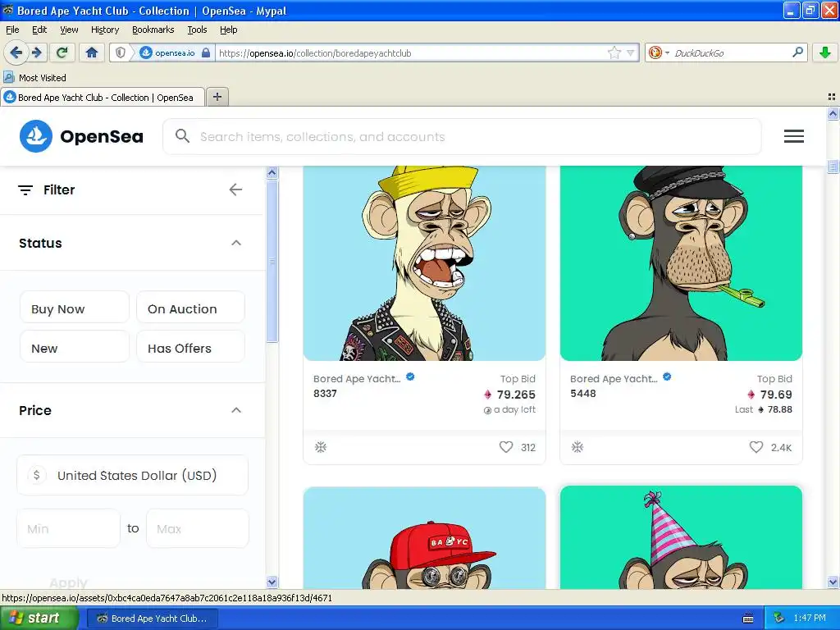Collapse the Filter panel with left arrow
840x630 pixels.
(235, 189)
